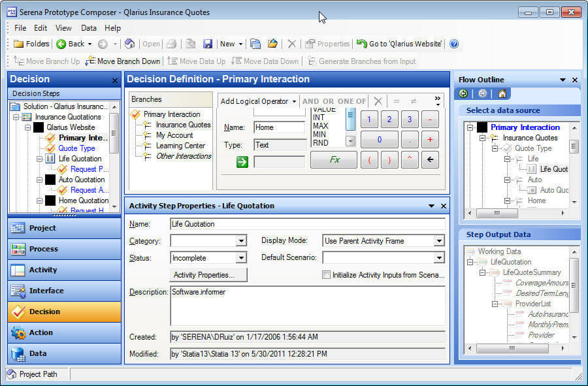588x386 pixels.
Task: Click the Flow Outline home icon
Action: coord(502,93)
